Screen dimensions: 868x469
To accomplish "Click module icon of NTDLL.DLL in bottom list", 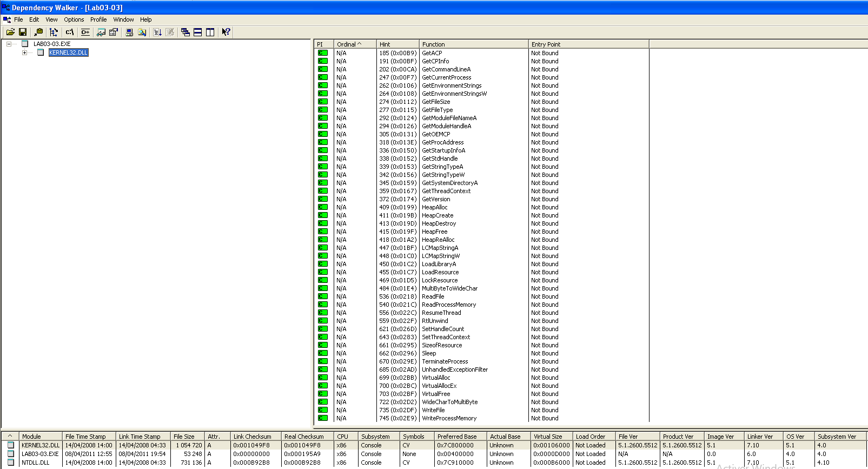I will coord(10,463).
